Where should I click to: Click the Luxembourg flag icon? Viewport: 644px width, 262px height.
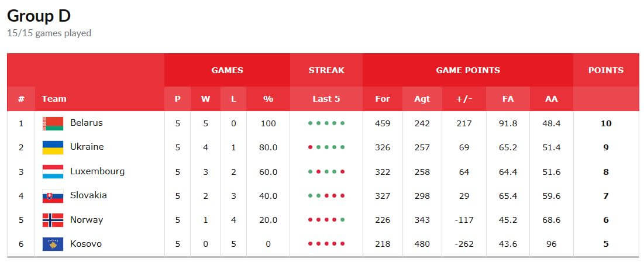pos(53,172)
